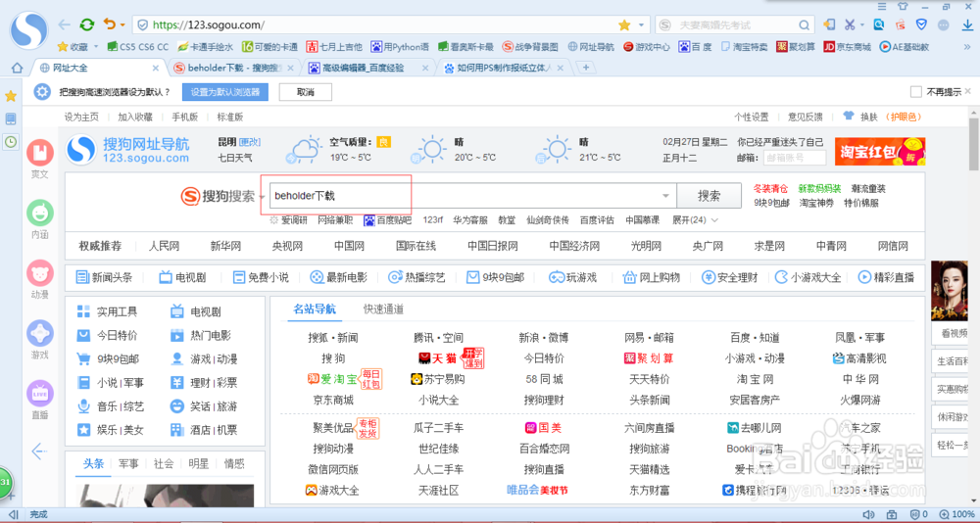Click the collapse arrow in left sidebar
Screen dimensions: 980x523
39,452
